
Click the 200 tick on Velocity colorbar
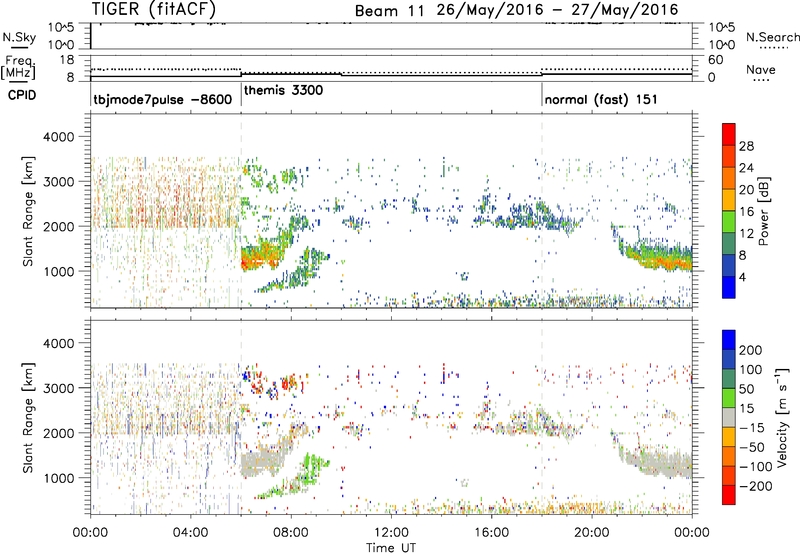pyautogui.click(x=751, y=350)
